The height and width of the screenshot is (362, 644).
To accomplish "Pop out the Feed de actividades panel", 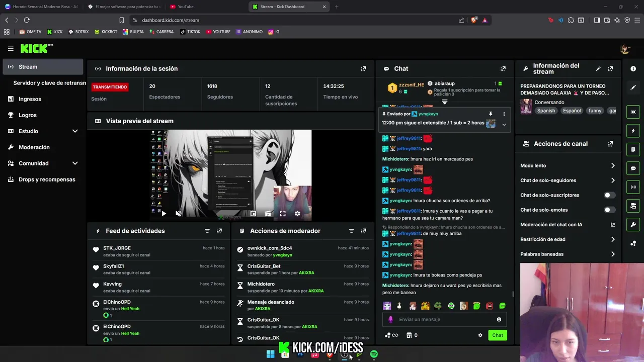I will [x=219, y=231].
